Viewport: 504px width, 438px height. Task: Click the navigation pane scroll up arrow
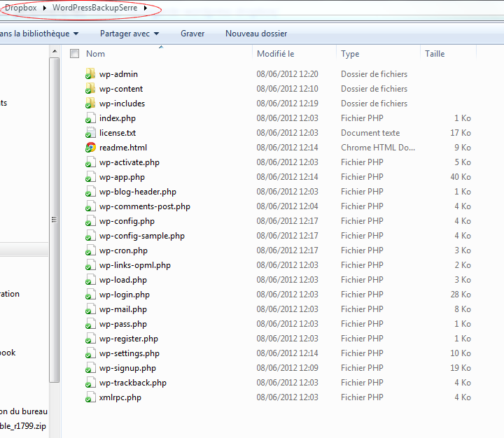[x=55, y=51]
